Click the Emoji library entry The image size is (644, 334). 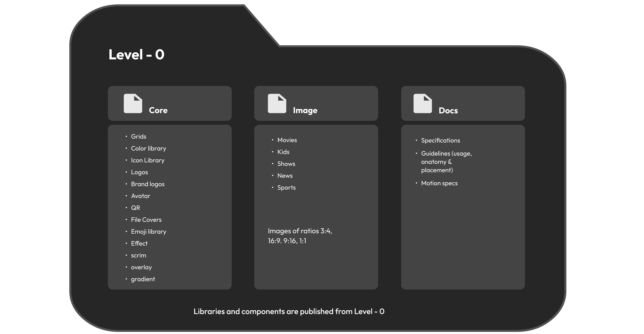pos(149,232)
